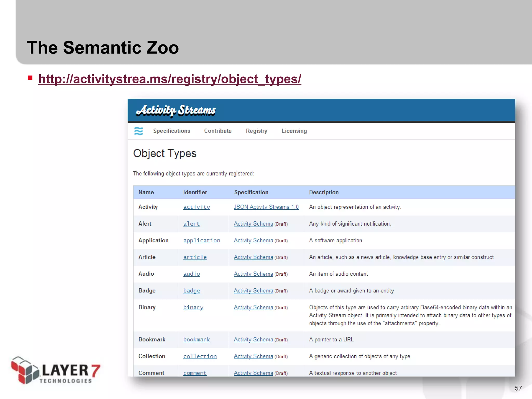Screen dimensions: 532x399
Task: Click the Binary name cell
Action: (x=147, y=307)
